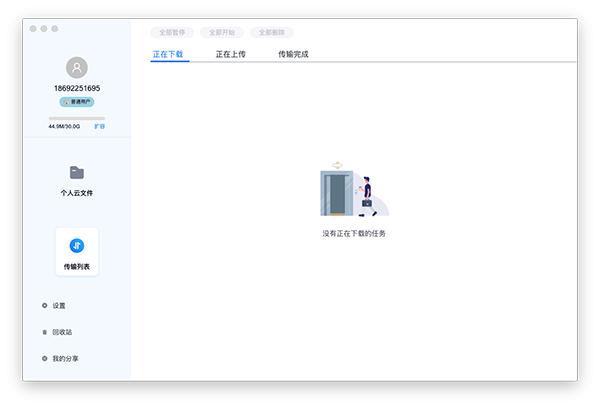Click the 全部暂停 button
This screenshot has width=600, height=408.
point(172,33)
